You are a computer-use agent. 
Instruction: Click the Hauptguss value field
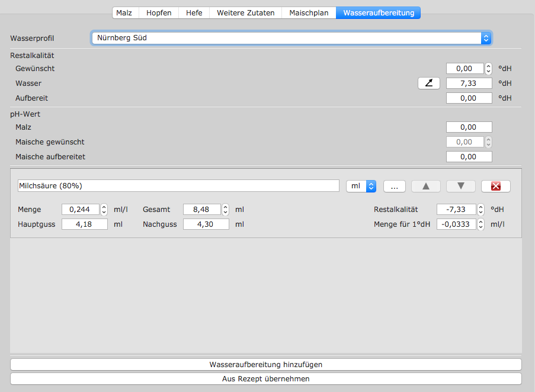[84, 224]
